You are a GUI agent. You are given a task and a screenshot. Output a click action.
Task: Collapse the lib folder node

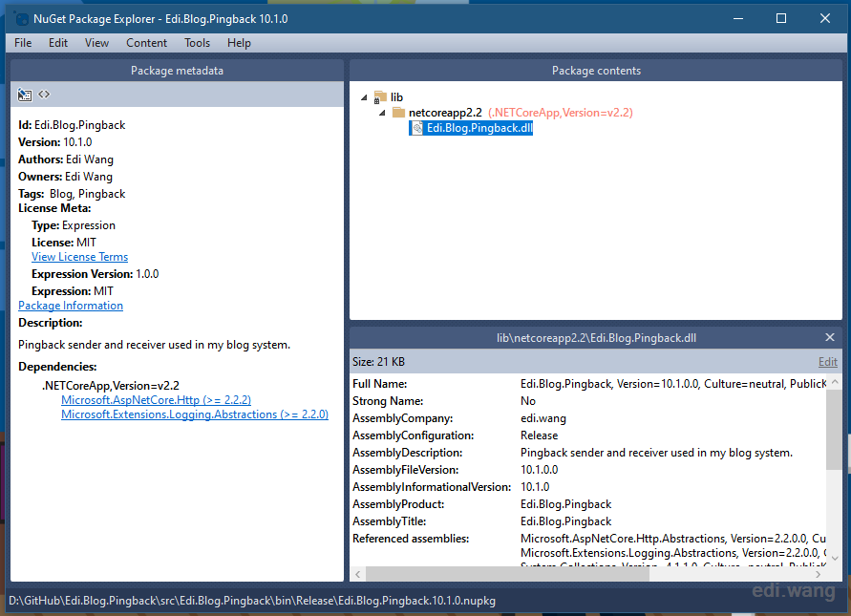(364, 97)
